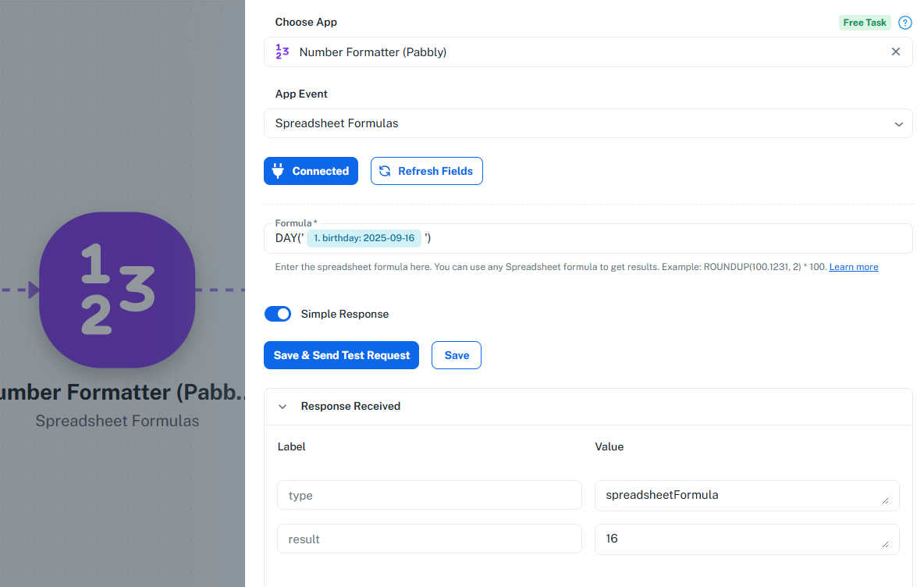924x587 pixels.
Task: Click the help question mark icon
Action: pos(904,23)
